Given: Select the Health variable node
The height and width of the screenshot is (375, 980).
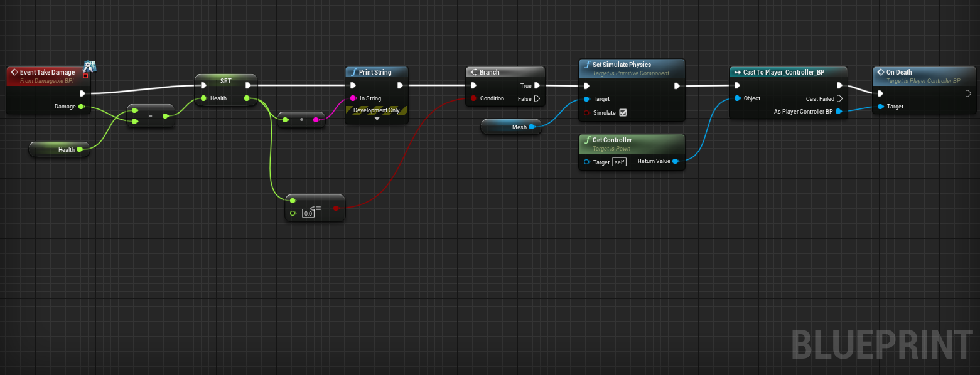Looking at the screenshot, I should coord(60,150).
